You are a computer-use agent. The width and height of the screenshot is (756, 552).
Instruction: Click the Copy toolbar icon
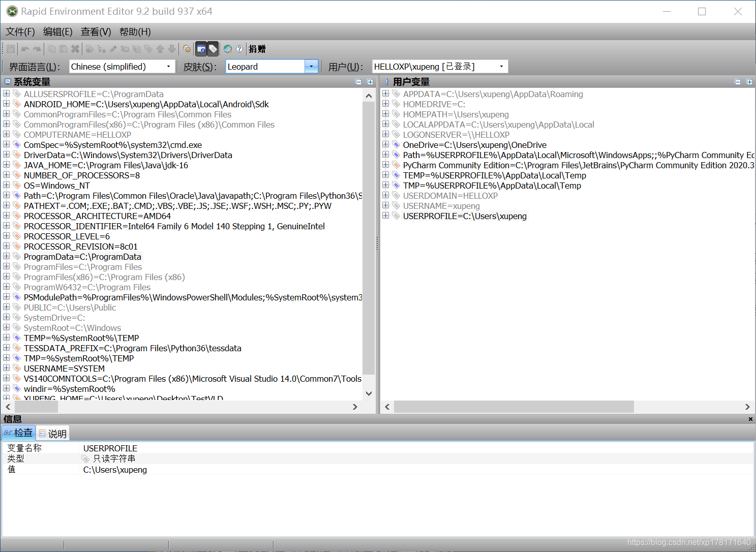(x=52, y=49)
